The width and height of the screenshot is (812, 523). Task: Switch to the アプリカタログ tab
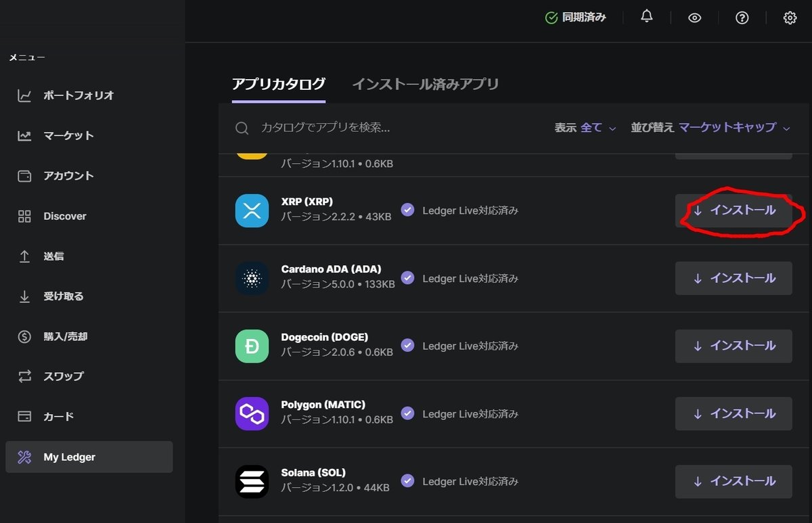click(x=278, y=85)
